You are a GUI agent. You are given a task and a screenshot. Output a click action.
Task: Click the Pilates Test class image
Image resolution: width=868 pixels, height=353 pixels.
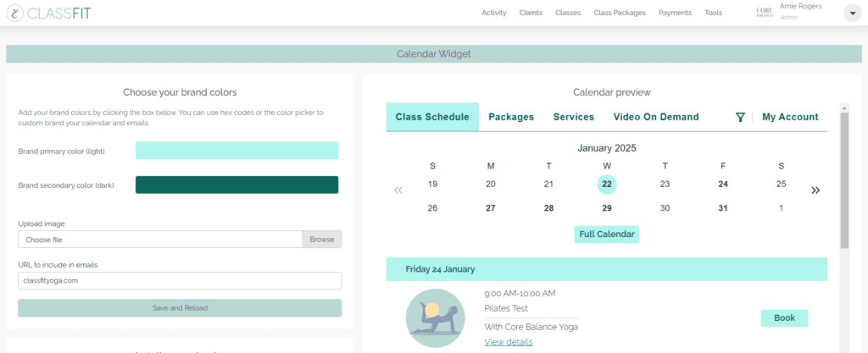pos(435,317)
